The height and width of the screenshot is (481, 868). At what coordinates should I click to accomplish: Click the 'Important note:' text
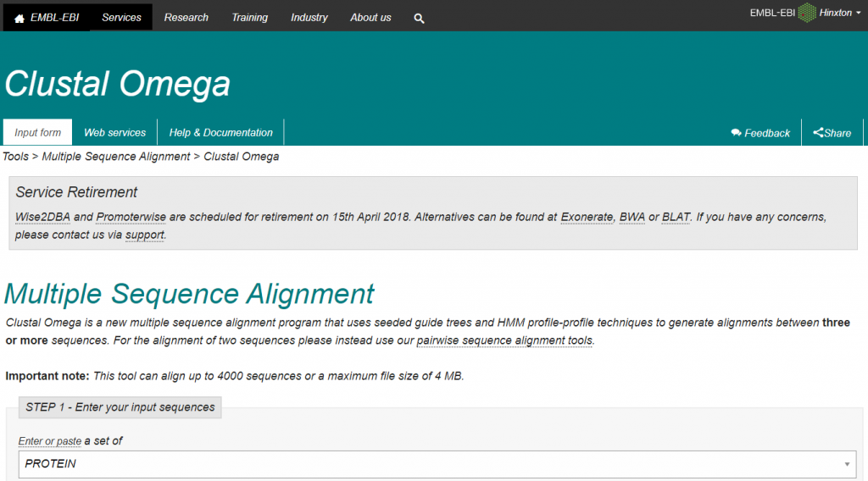coord(47,376)
